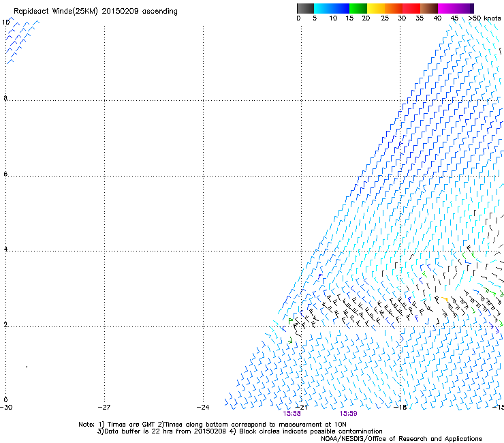Click the '-18' longitude axis label
Screen dimensions: 504x443
pyautogui.click(x=400, y=408)
